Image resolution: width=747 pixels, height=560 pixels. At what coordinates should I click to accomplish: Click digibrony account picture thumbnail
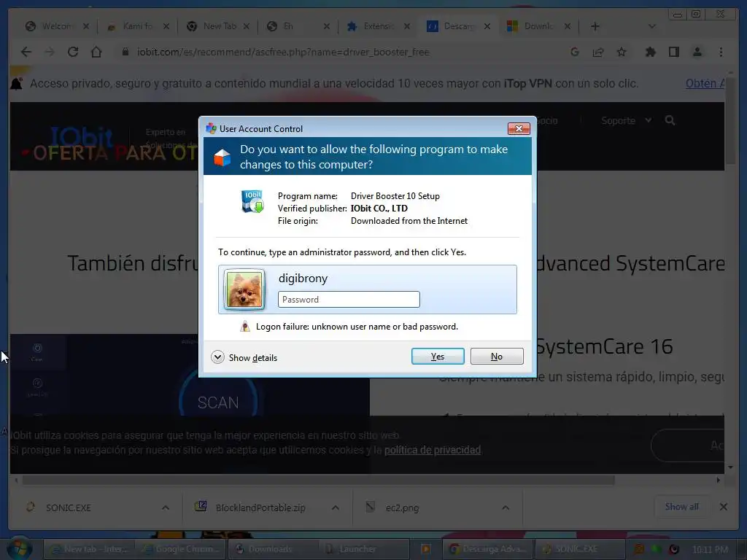click(x=244, y=289)
